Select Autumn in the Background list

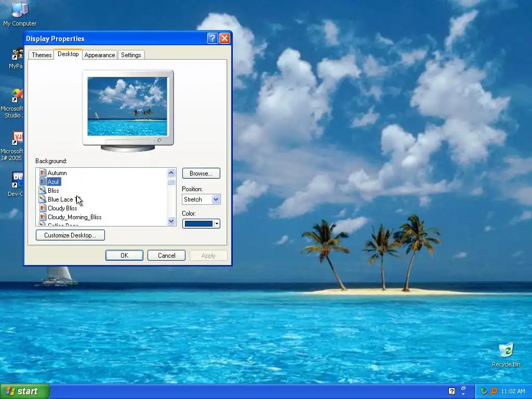[x=57, y=172]
